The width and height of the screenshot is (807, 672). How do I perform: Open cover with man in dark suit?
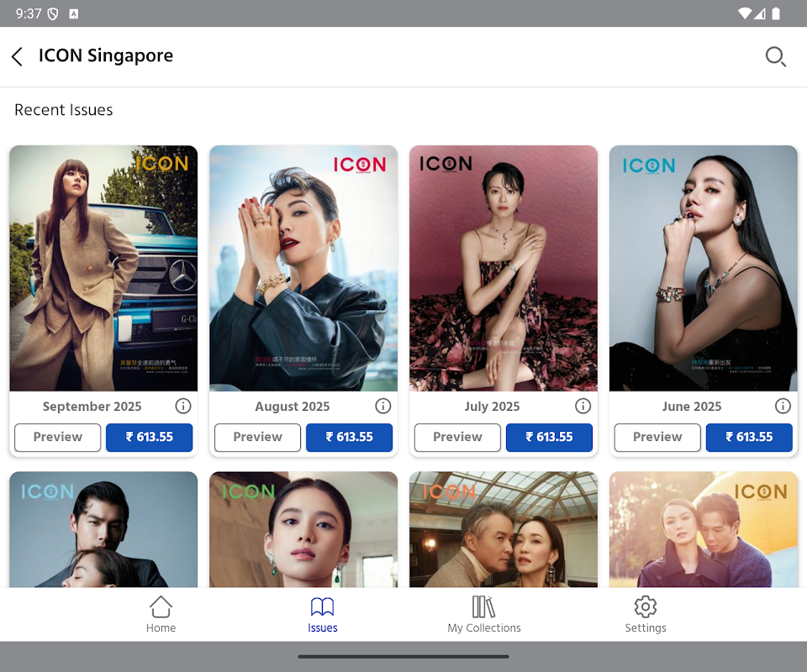pyautogui.click(x=103, y=529)
